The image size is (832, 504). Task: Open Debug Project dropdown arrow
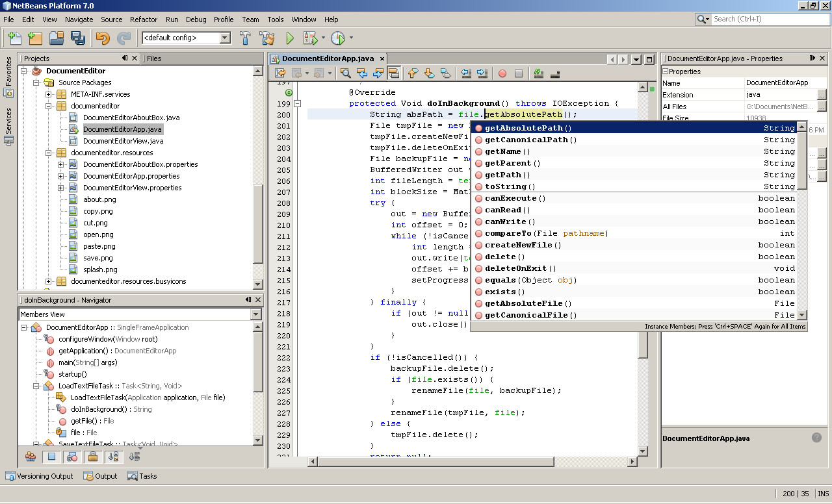[x=323, y=38]
